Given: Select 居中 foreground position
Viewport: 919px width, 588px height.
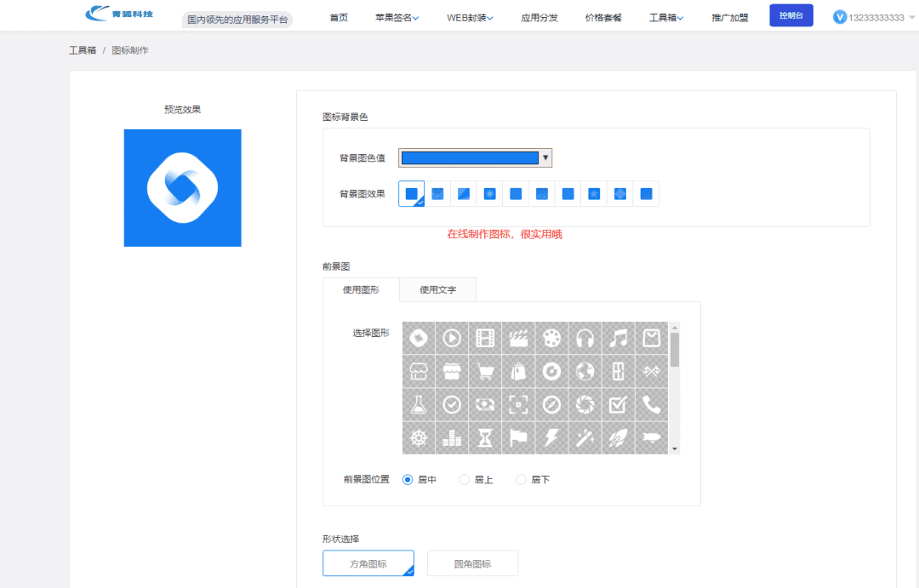Looking at the screenshot, I should tap(408, 480).
